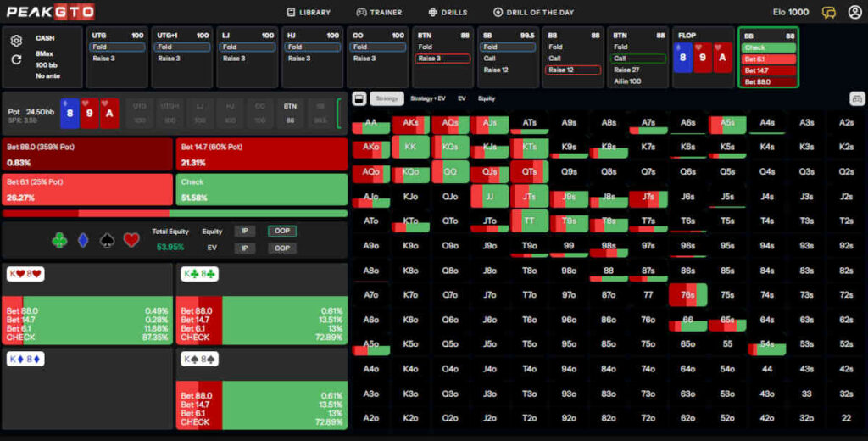The width and height of the screenshot is (868, 441).
Task: Switch to the Equity tab
Action: [x=487, y=98]
